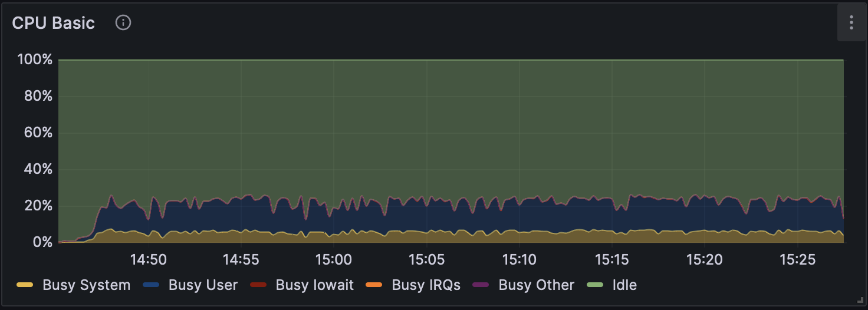
Task: Open the blue Busy User color swatch
Action: (x=151, y=285)
